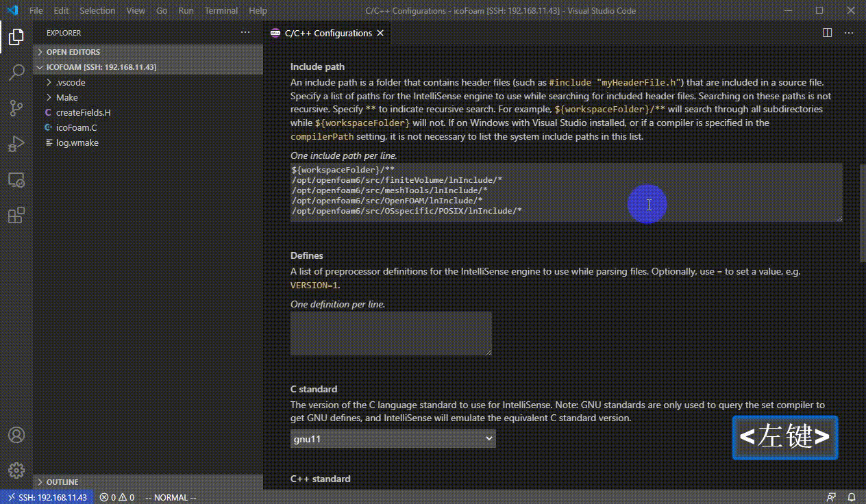Open Explorer views and more actions
This screenshot has width=866, height=504.
click(x=245, y=33)
